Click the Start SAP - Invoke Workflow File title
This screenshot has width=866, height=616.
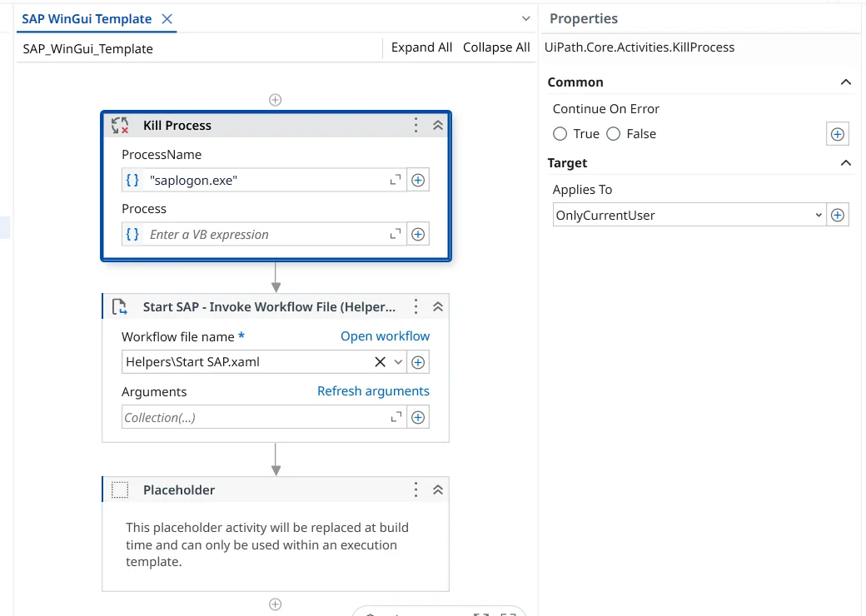pos(269,307)
